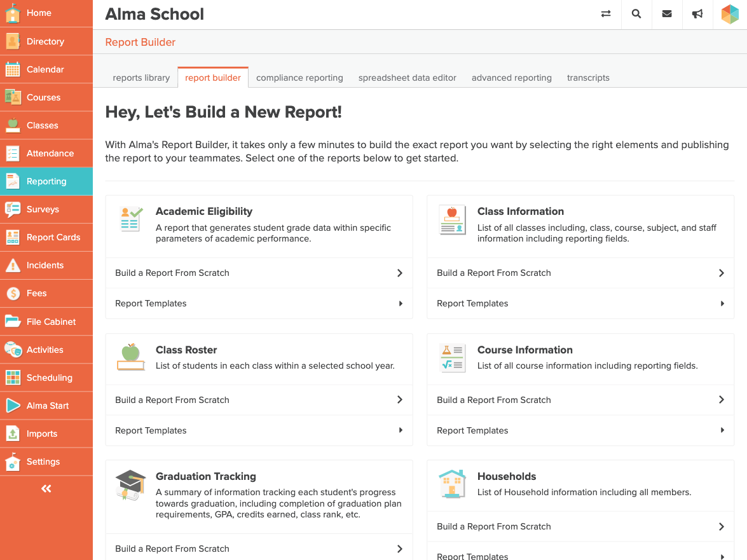Click the switch arrows icon in header
This screenshot has height=560, width=747.
(x=606, y=14)
